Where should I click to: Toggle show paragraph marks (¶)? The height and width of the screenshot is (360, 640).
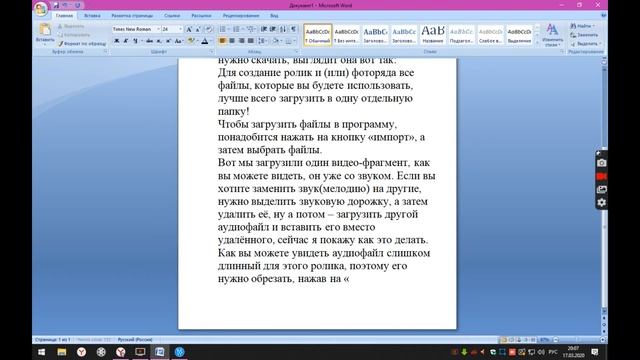click(293, 29)
